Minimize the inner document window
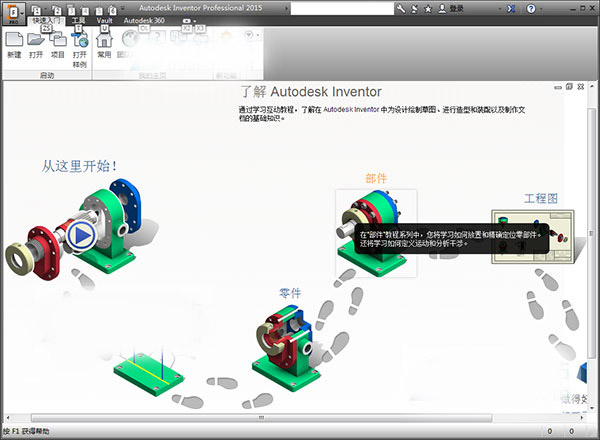Viewport: 600px width, 440px height. 558,87
